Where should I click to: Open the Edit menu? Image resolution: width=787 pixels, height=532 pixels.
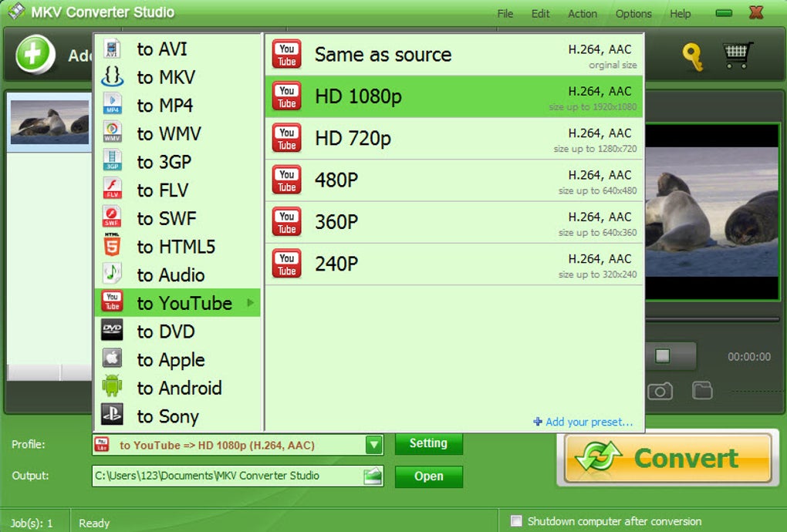(540, 14)
